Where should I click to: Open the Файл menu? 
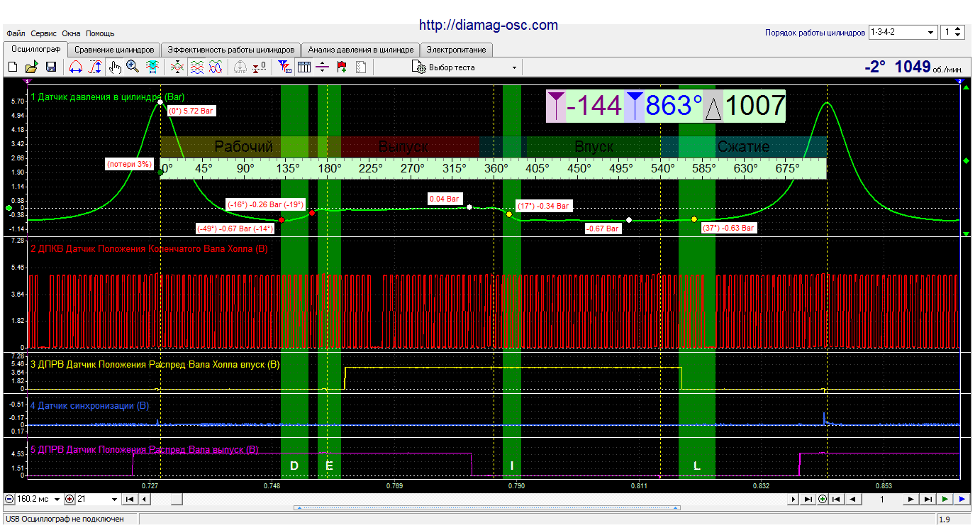point(16,33)
